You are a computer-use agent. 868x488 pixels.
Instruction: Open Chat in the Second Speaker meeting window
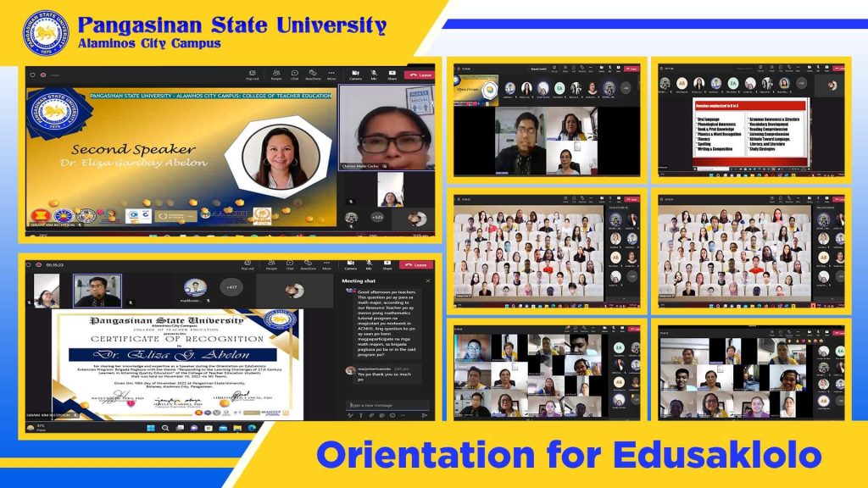tap(294, 75)
